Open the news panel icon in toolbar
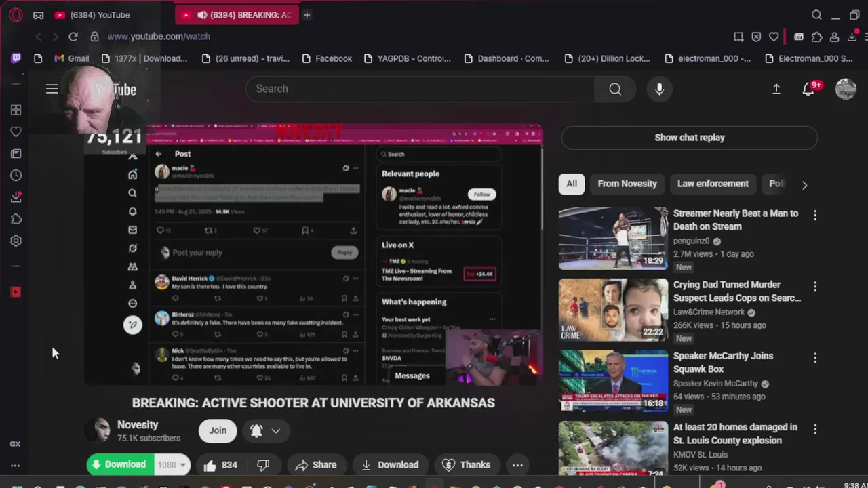This screenshot has width=868, height=488. tap(799, 37)
